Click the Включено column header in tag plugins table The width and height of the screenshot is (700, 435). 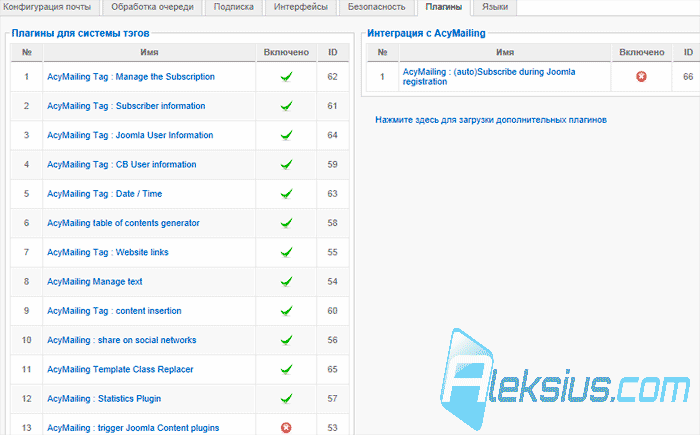286,52
